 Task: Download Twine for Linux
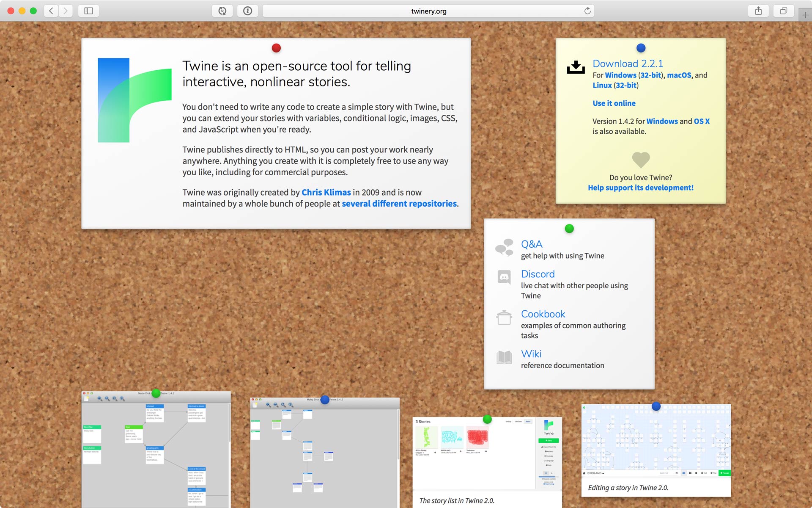(602, 85)
